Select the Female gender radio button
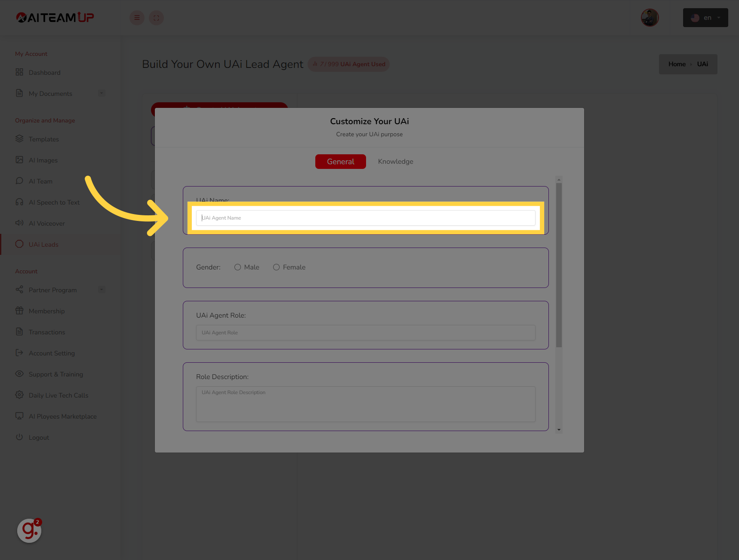739x560 pixels. click(x=276, y=267)
